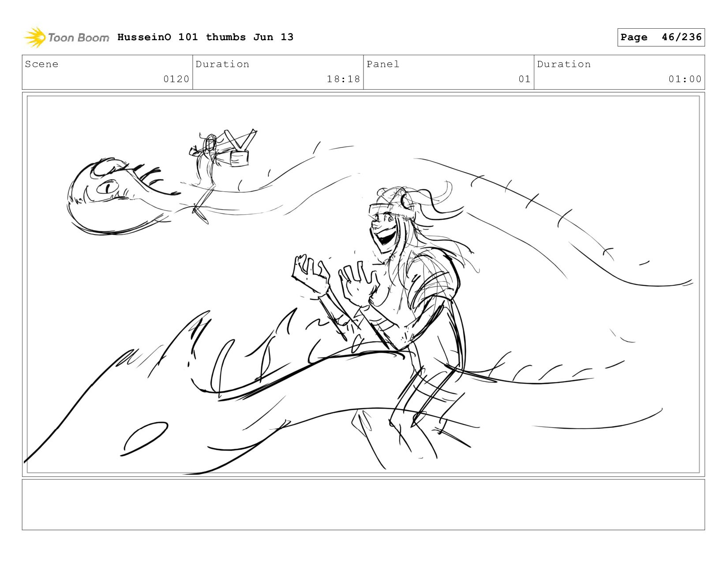728x563 pixels.
Task: Select panel duration value '01:00'
Action: pos(685,79)
